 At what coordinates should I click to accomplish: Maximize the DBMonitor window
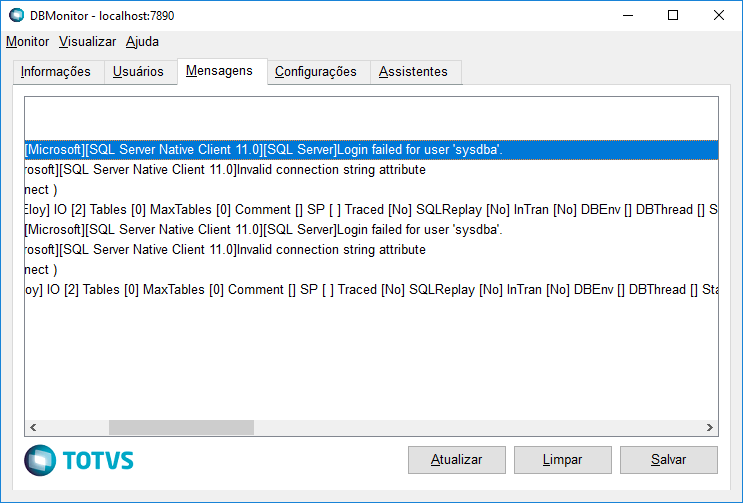pyautogui.click(x=673, y=16)
